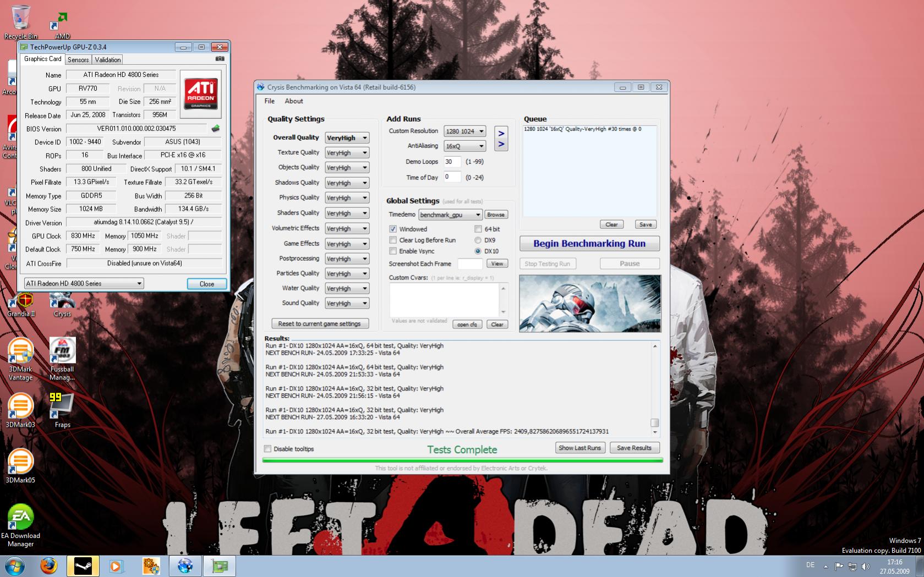Select the DX10 radio button
This screenshot has width=924, height=577.
point(478,251)
